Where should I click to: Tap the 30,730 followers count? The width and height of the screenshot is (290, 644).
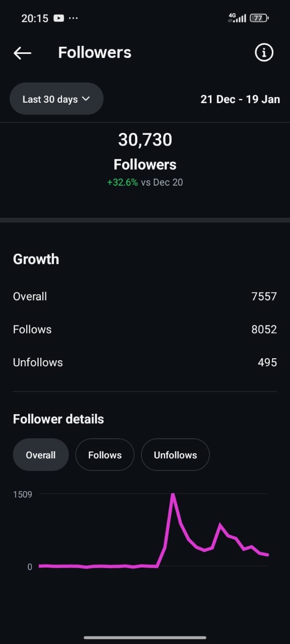tap(145, 140)
